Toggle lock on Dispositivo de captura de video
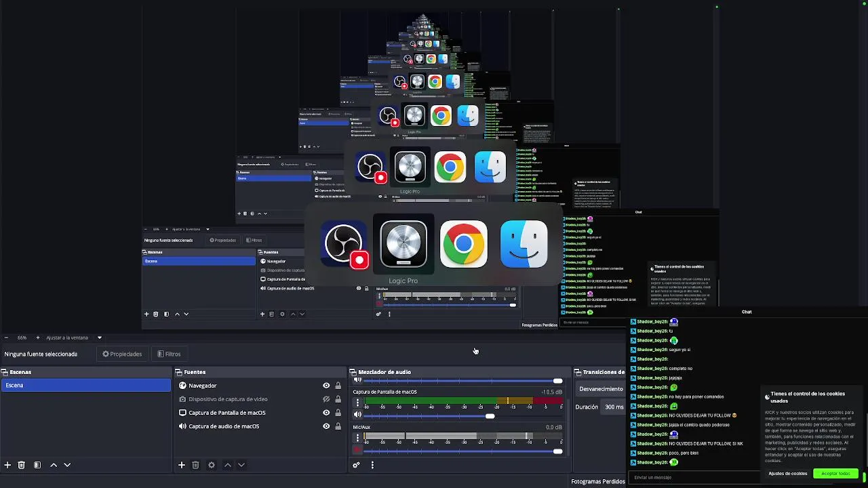 [338, 399]
